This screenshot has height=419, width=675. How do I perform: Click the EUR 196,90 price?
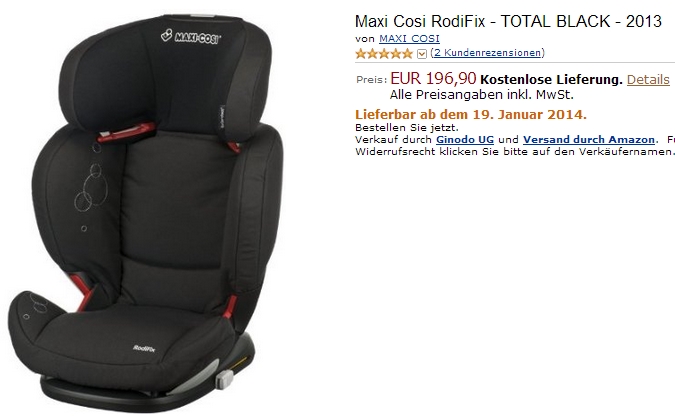pyautogui.click(x=433, y=78)
